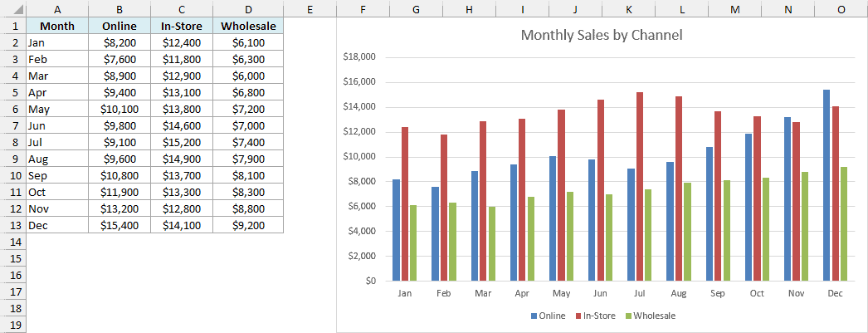Select cell with $14,600

point(182,125)
